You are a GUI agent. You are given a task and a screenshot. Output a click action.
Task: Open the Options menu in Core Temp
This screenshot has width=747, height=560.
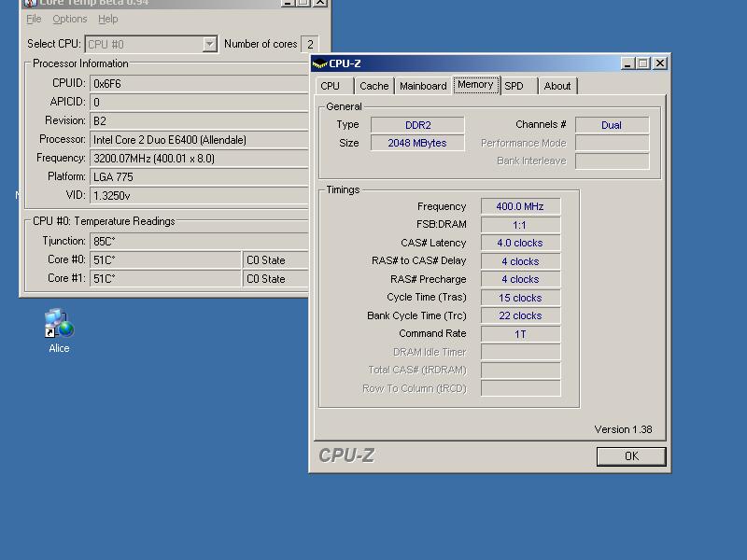(69, 19)
